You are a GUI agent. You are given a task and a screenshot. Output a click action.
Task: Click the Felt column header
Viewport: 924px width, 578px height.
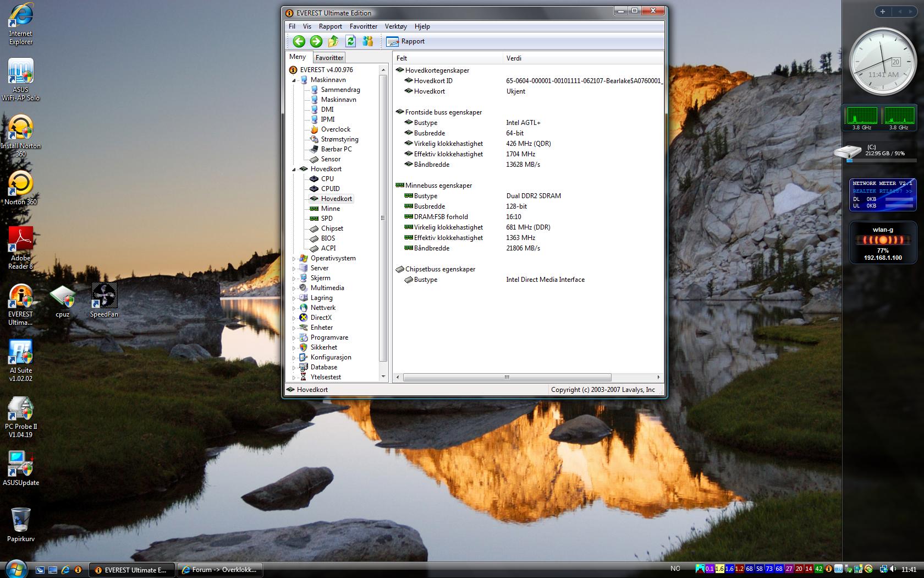point(448,58)
